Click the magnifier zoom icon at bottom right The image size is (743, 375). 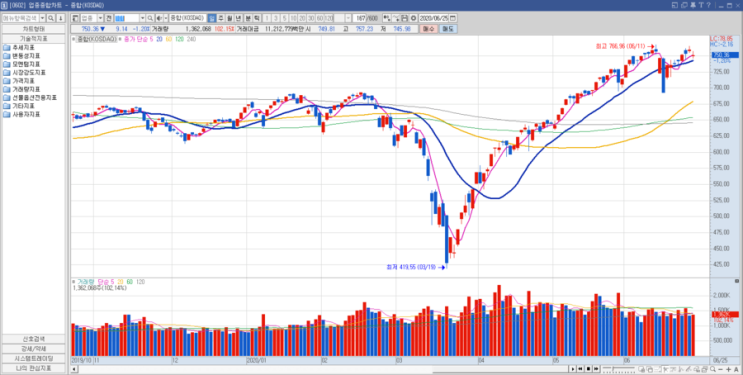tap(713, 369)
